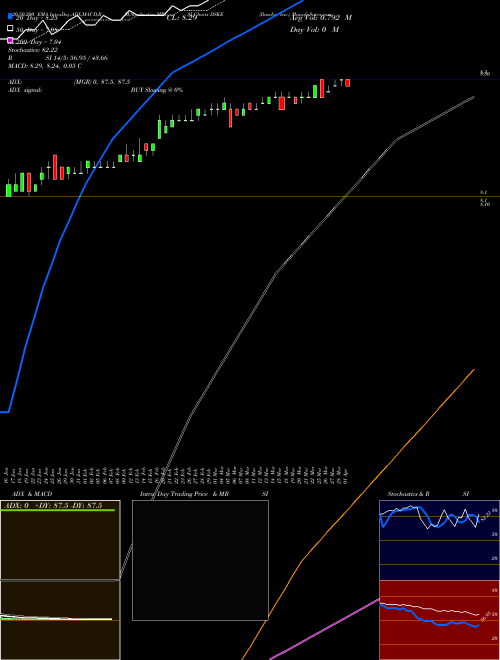Open the ADX & MACD sub-chart
500x660 pixels.
[x=60, y=580]
